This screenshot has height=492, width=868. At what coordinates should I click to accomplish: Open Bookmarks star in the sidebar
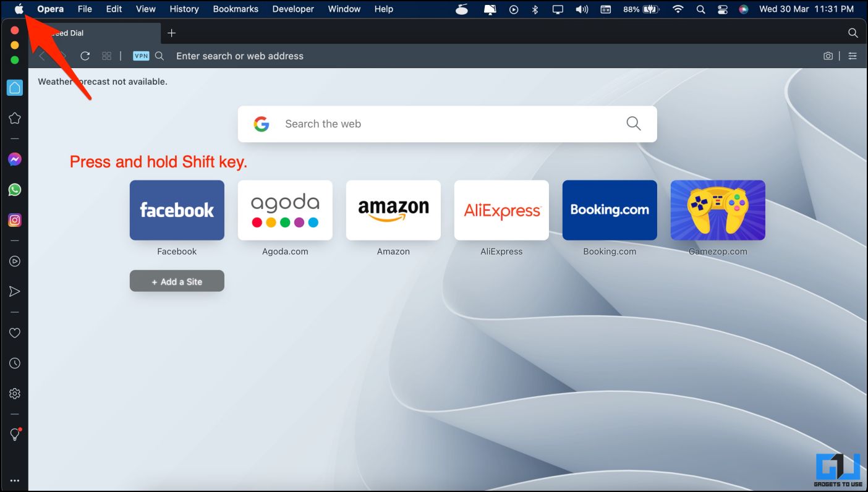tap(15, 118)
